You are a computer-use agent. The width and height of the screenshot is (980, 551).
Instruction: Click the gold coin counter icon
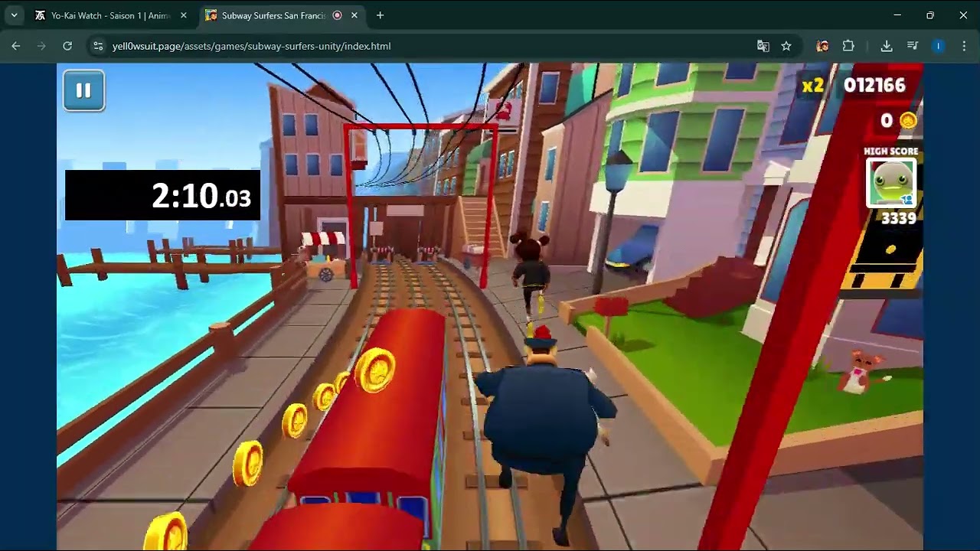(907, 120)
